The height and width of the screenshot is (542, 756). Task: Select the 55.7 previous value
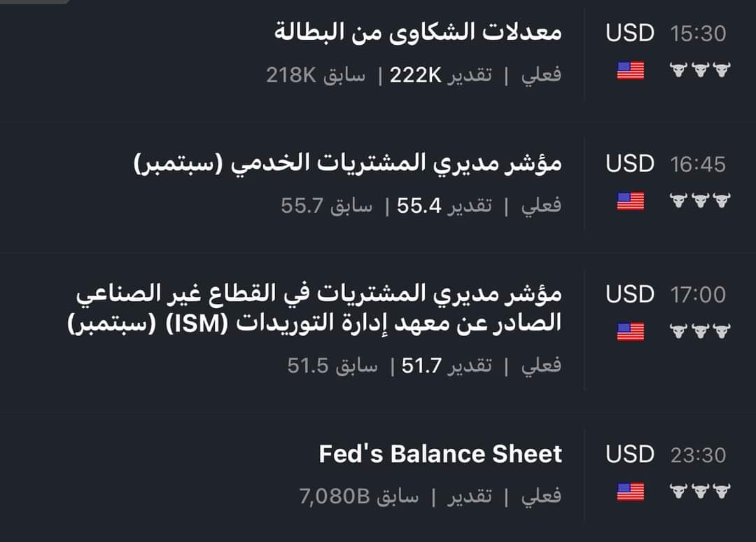[x=302, y=206]
